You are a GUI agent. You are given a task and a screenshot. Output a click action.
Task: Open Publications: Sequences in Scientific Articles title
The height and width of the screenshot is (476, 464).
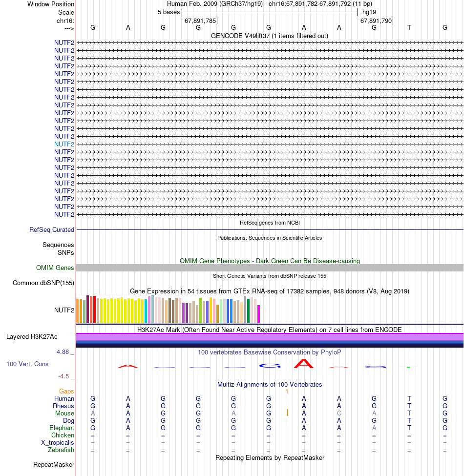[270, 238]
